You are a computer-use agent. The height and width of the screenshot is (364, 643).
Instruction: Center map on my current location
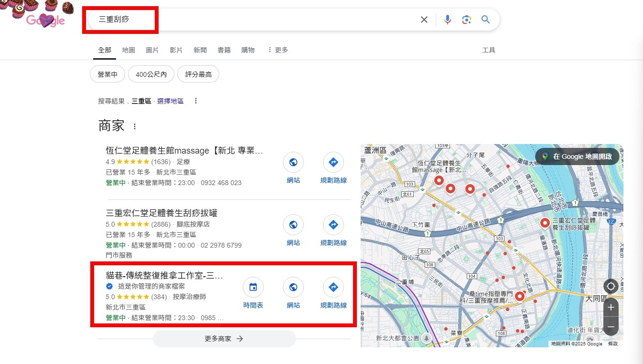coord(611,286)
